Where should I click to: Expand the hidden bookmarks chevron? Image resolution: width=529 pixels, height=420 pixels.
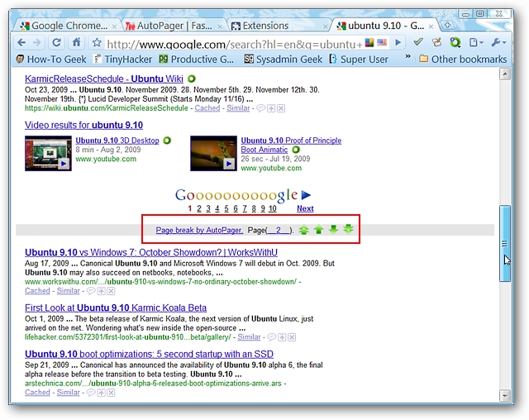click(407, 56)
